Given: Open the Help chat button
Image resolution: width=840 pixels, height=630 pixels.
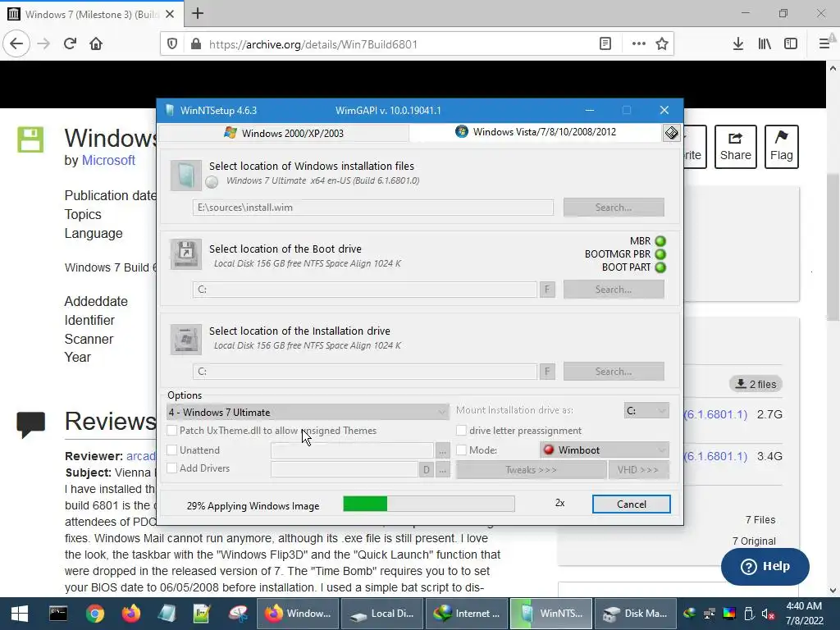Looking at the screenshot, I should tap(765, 566).
